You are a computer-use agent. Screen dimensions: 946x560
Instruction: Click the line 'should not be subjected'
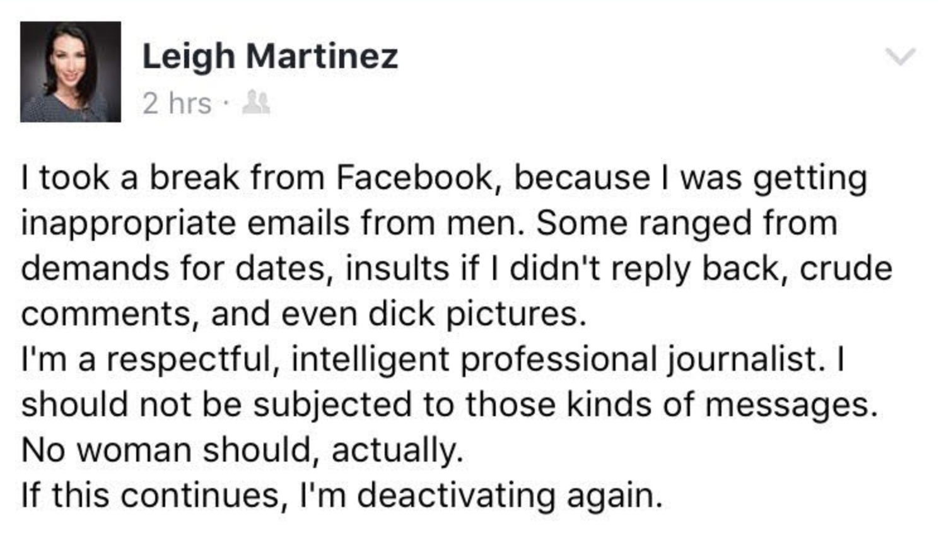449,405
